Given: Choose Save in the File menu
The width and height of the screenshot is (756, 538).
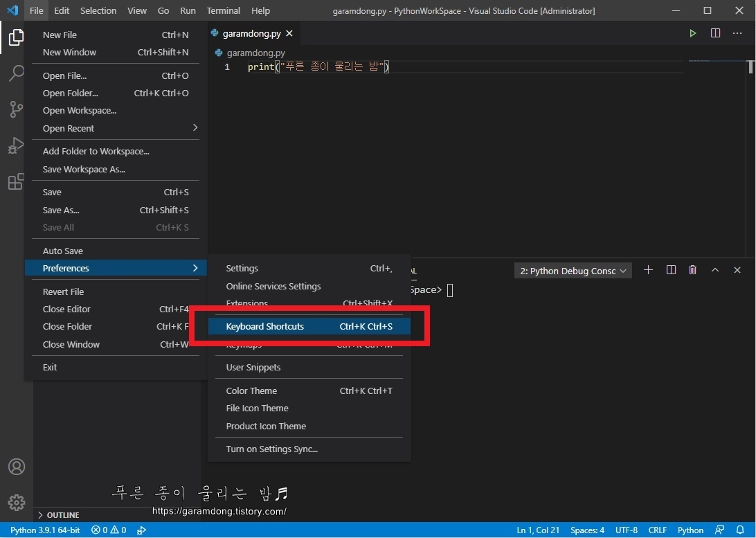Looking at the screenshot, I should coord(116,192).
